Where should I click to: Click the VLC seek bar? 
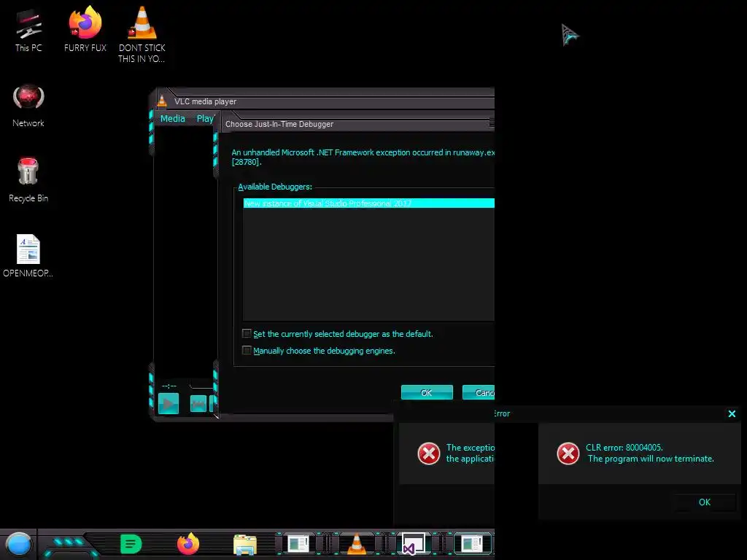[202, 386]
